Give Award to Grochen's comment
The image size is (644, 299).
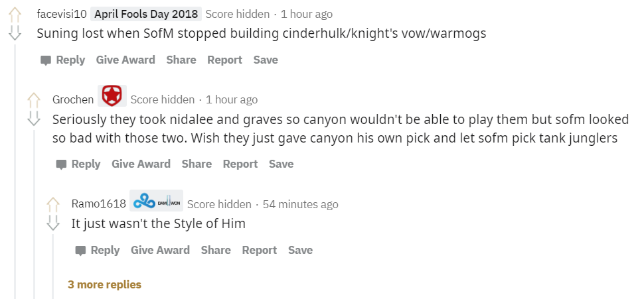[141, 164]
